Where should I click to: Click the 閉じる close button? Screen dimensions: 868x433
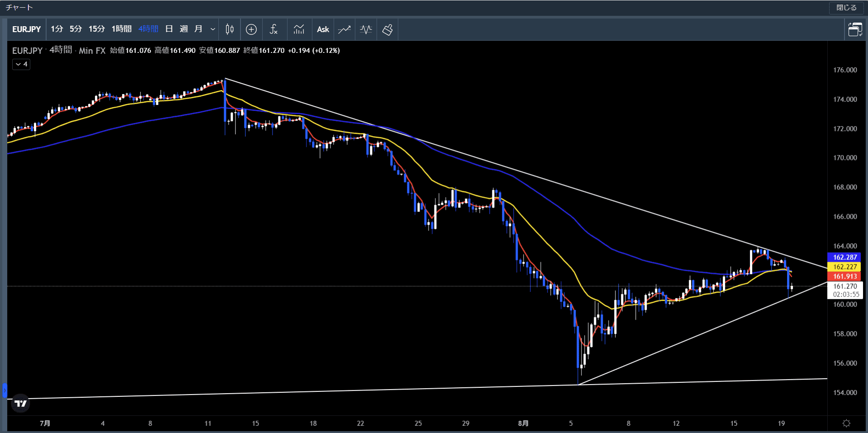pos(846,8)
